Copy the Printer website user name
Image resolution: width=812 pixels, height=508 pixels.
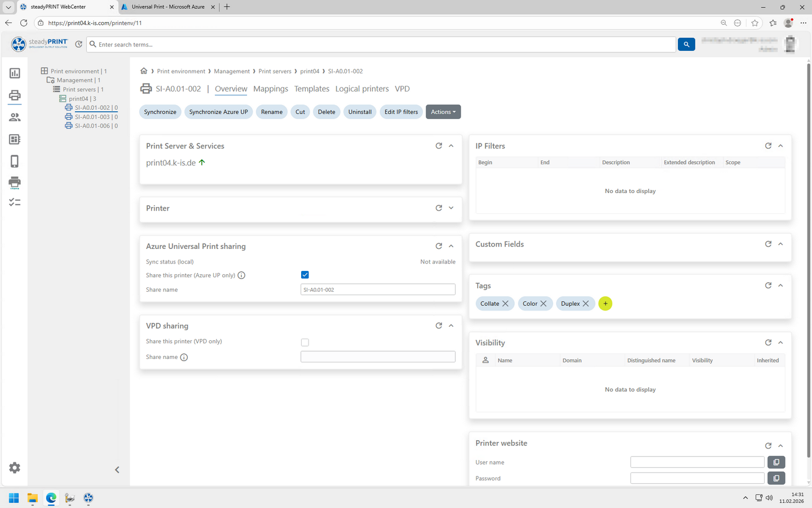(776, 462)
